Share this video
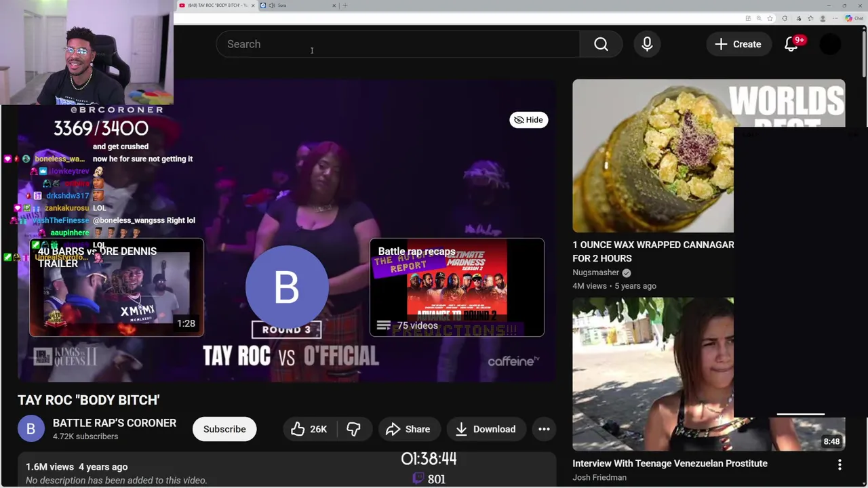The height and width of the screenshot is (488, 868). [x=408, y=429]
